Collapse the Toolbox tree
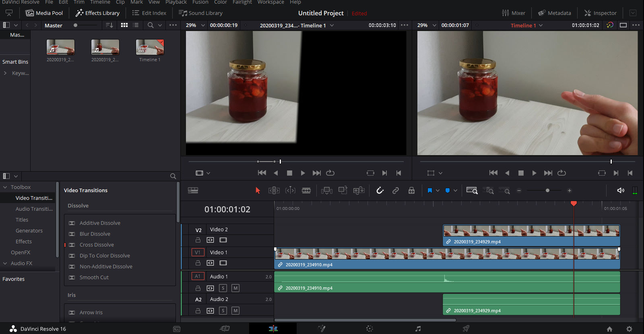The image size is (644, 334). click(5, 187)
